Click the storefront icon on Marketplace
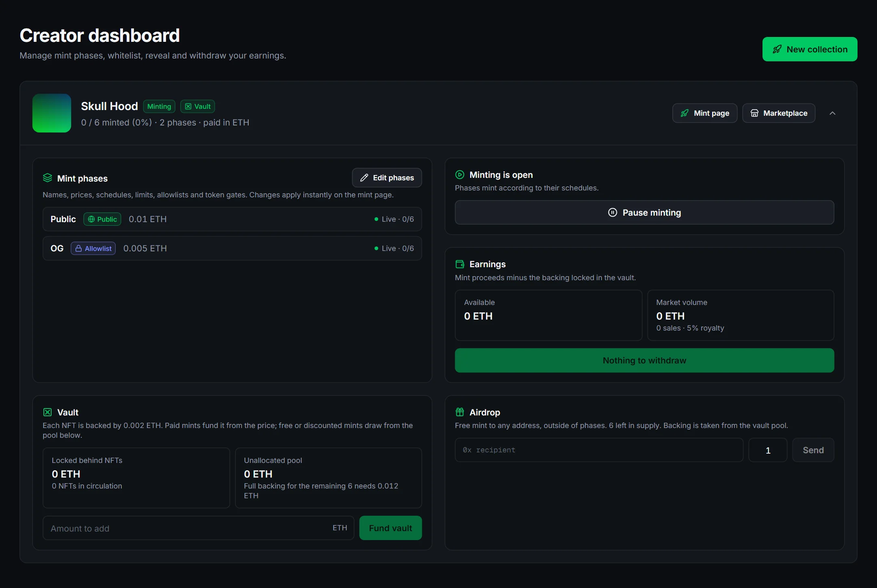 [754, 113]
